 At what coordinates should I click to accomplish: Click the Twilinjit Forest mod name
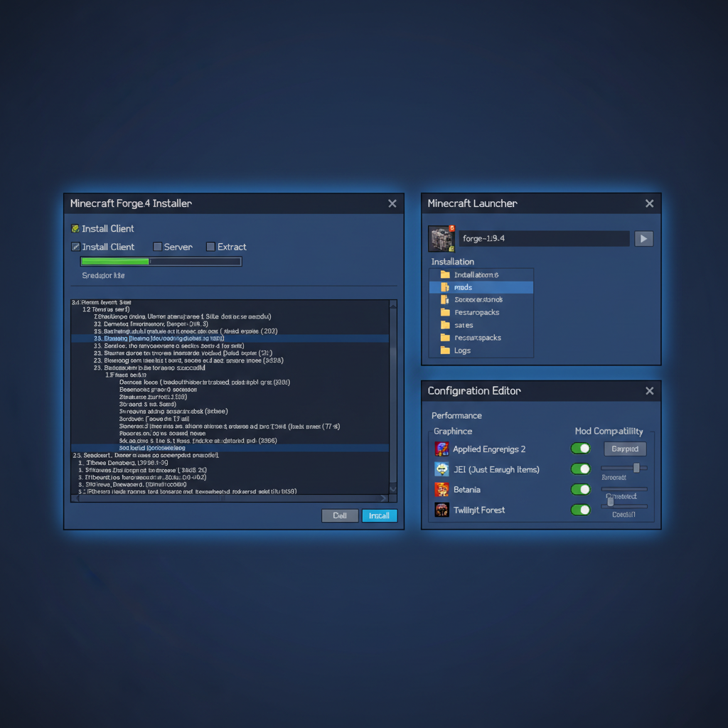tap(478, 510)
